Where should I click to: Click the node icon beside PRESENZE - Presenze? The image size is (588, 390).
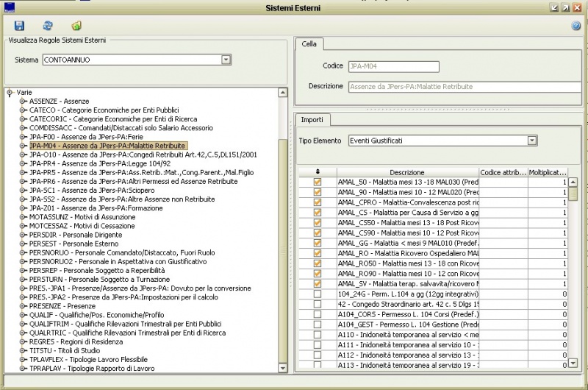23,305
